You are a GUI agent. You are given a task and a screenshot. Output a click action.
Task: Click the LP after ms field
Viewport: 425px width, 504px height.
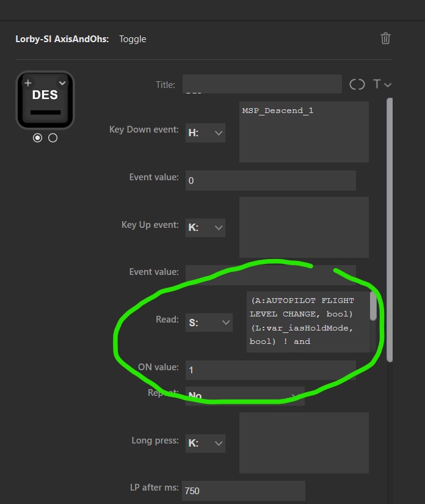[244, 491]
